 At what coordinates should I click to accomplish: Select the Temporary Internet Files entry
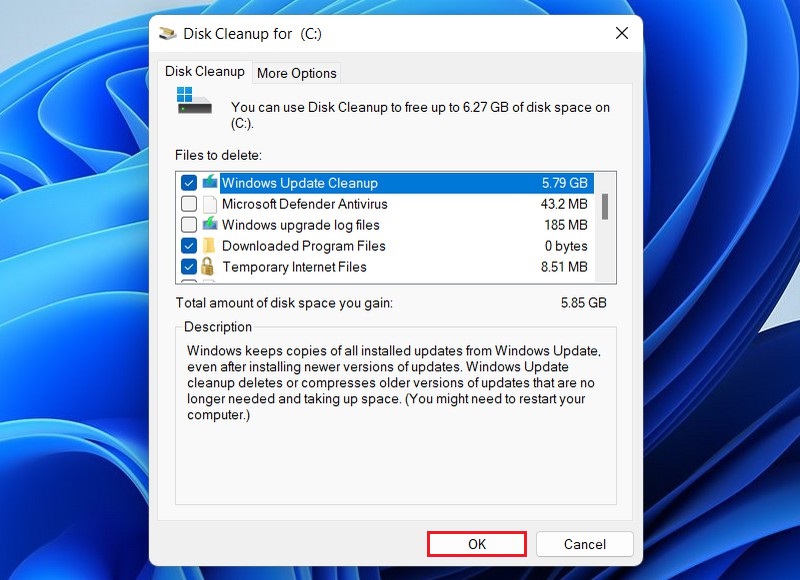(294, 267)
